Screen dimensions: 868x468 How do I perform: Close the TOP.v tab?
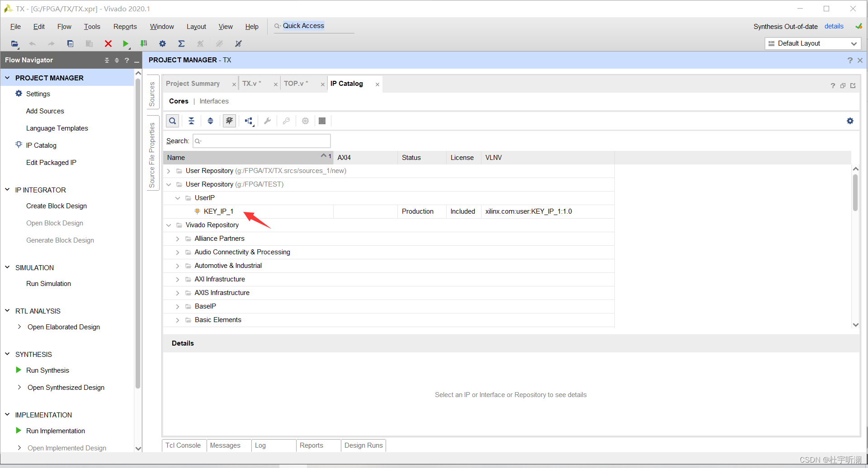tap(322, 84)
